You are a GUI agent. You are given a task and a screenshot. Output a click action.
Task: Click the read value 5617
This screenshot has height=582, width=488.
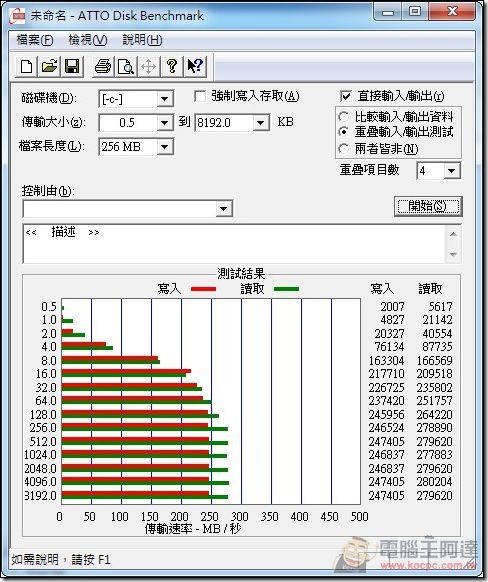click(440, 307)
